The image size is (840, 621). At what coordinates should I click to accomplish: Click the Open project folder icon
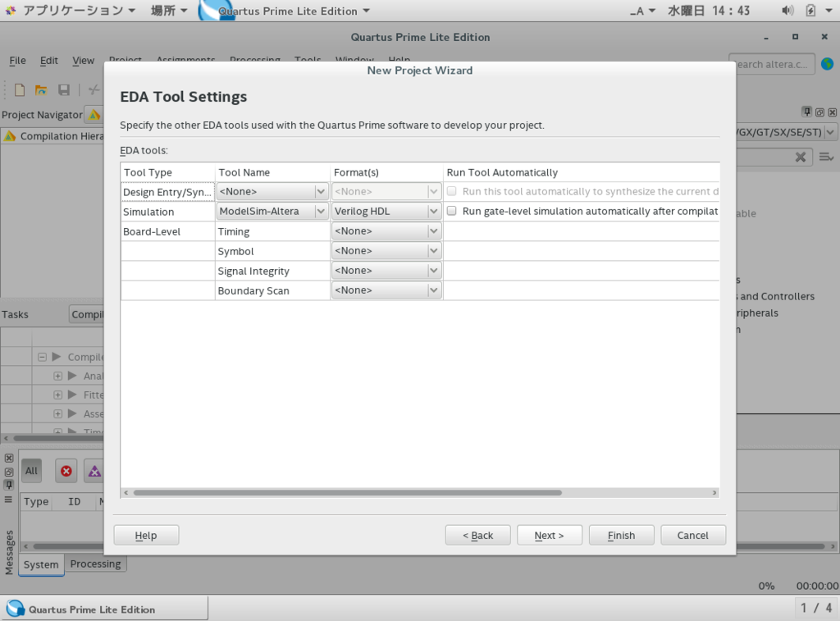pos(41,89)
